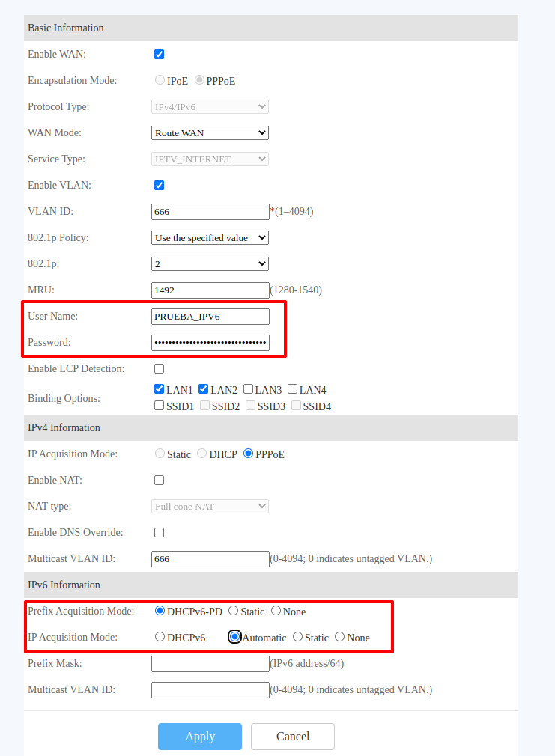
Task: Select Static for Prefix Acquisition Mode
Action: click(x=234, y=611)
